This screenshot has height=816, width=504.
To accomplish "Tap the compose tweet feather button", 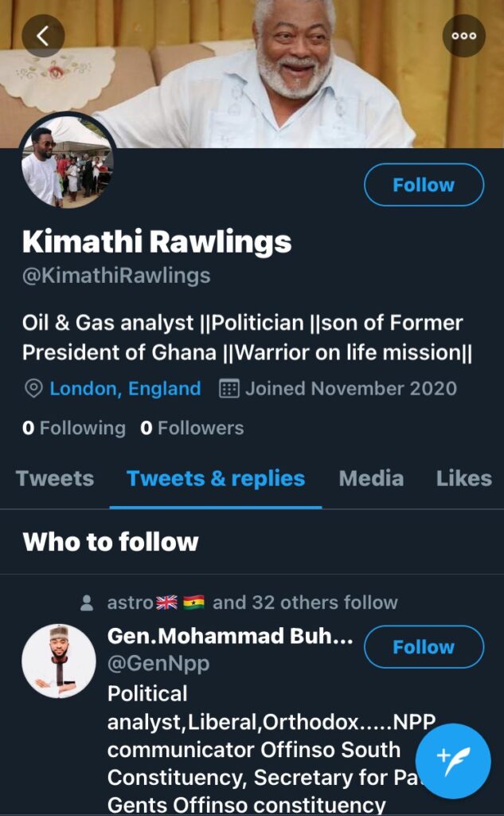I will [453, 761].
